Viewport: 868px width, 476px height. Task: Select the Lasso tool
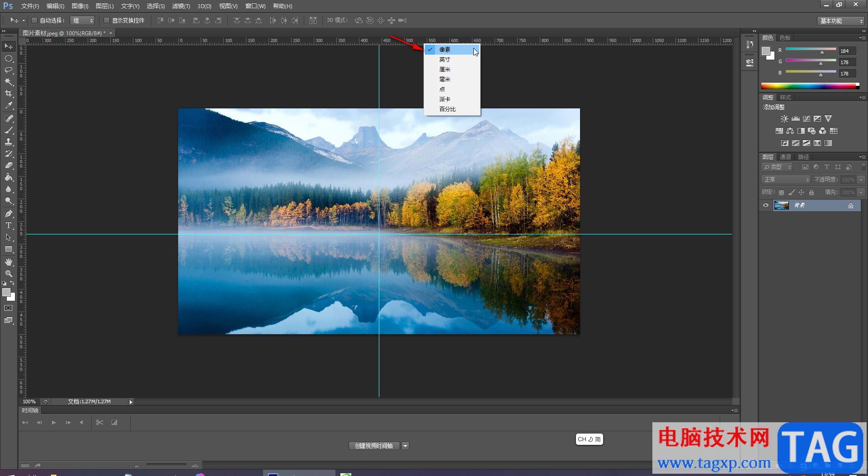click(x=9, y=70)
